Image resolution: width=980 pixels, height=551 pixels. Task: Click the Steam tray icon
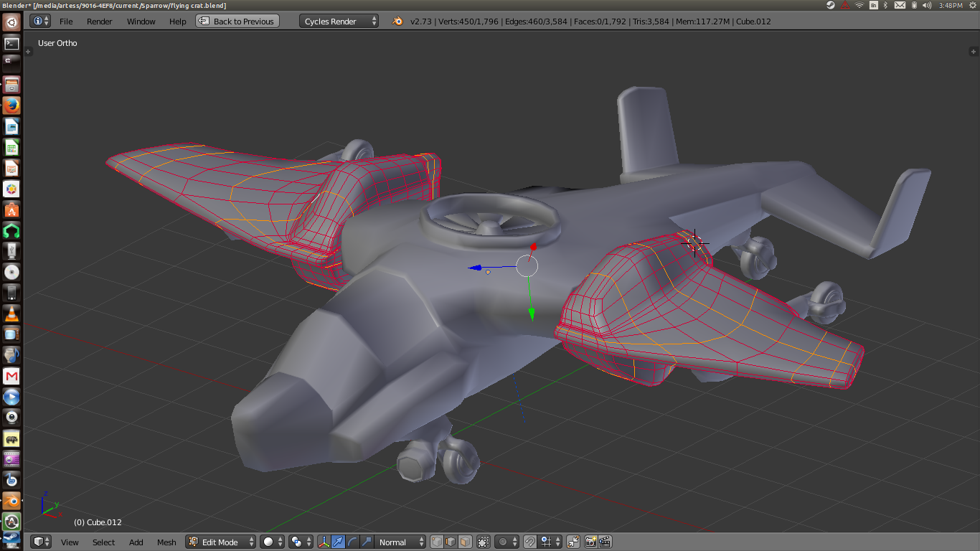point(830,5)
